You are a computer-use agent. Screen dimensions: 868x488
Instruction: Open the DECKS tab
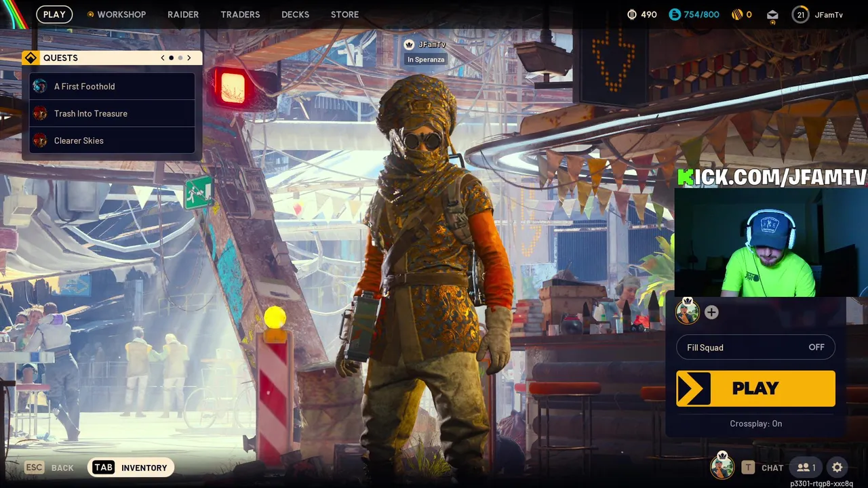tap(295, 14)
